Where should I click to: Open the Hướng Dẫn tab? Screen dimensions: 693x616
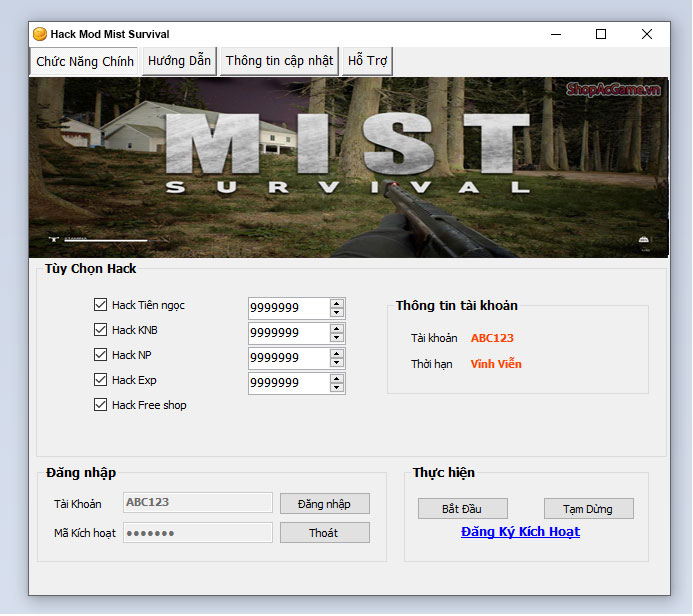click(179, 61)
